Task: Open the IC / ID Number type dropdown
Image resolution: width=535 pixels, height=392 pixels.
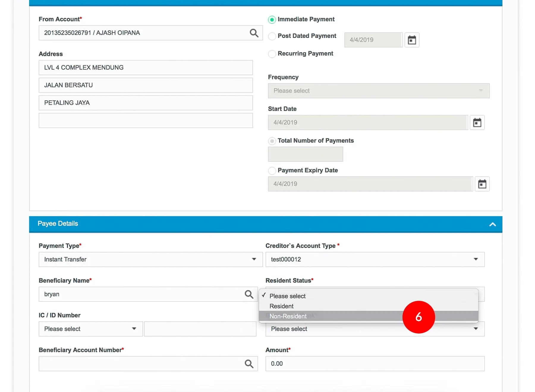Action: (x=90, y=329)
